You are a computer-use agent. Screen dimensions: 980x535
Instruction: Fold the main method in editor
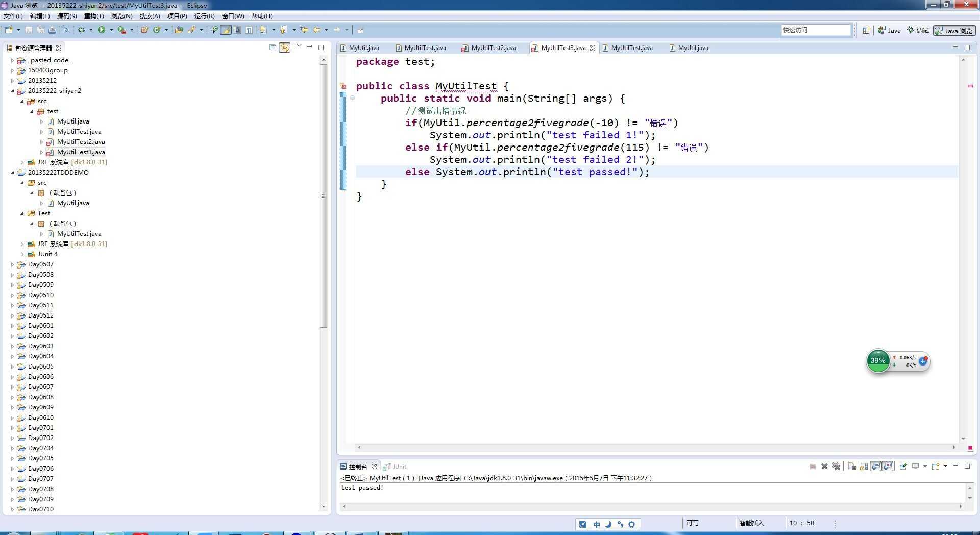352,98
